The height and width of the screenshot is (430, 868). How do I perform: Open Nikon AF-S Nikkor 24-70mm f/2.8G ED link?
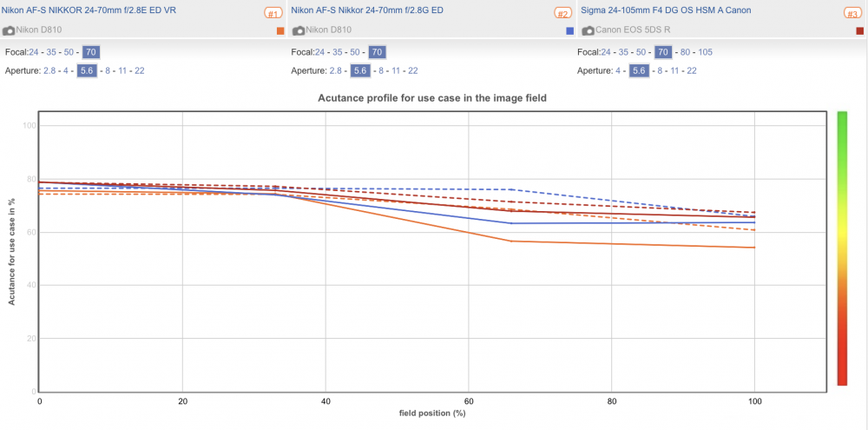click(367, 10)
